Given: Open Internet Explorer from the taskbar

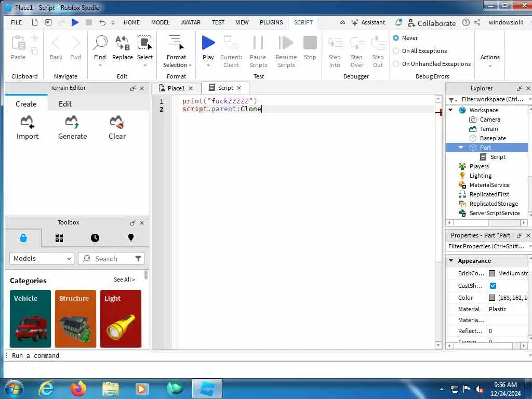Looking at the screenshot, I should pyautogui.click(x=46, y=389).
